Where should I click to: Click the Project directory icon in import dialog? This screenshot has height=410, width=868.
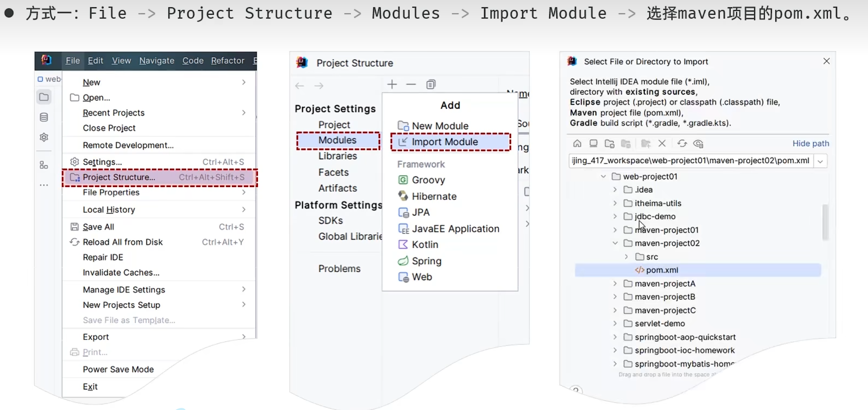pos(610,143)
